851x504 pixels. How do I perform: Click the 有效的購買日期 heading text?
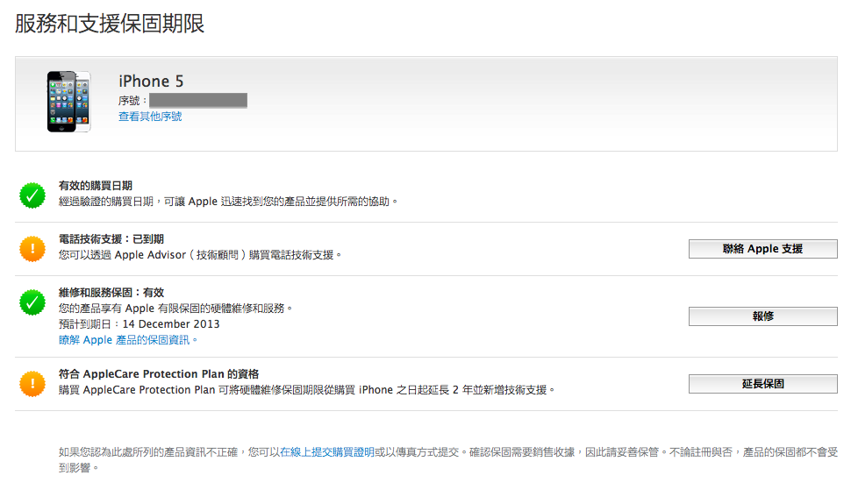pyautogui.click(x=95, y=186)
